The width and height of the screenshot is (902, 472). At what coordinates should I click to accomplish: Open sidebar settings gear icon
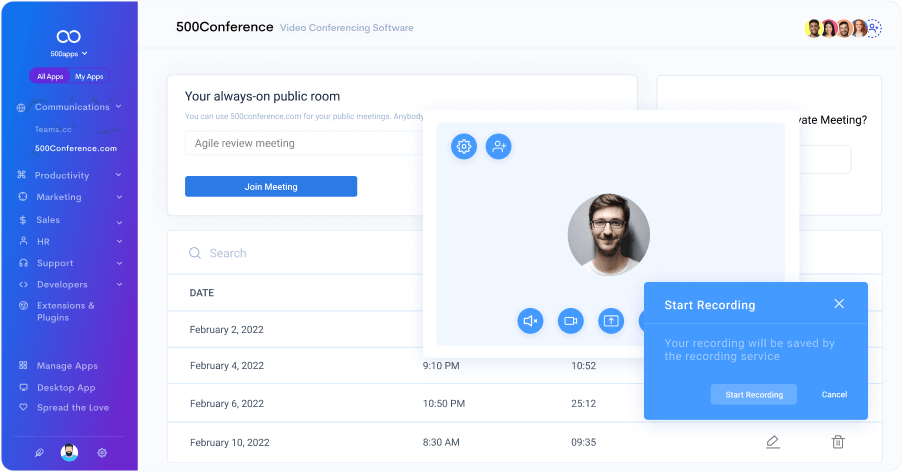click(102, 453)
